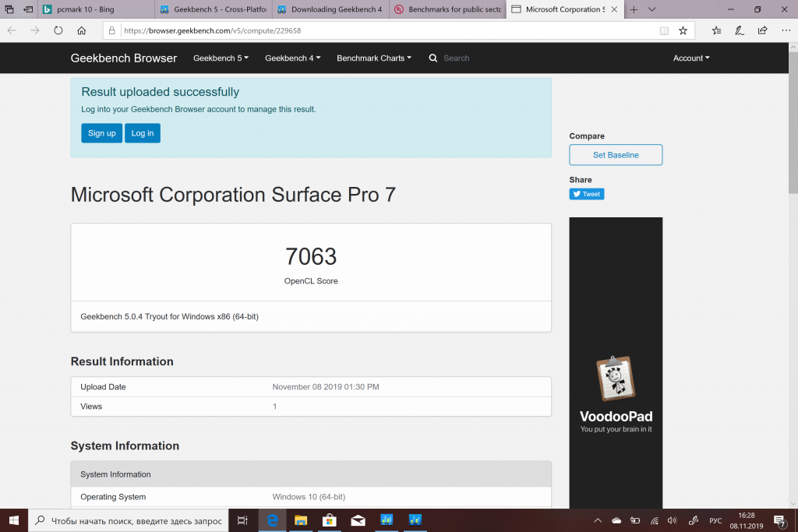This screenshot has height=532, width=798.
Task: Click the add notes pen icon
Action: pyautogui.click(x=740, y=30)
